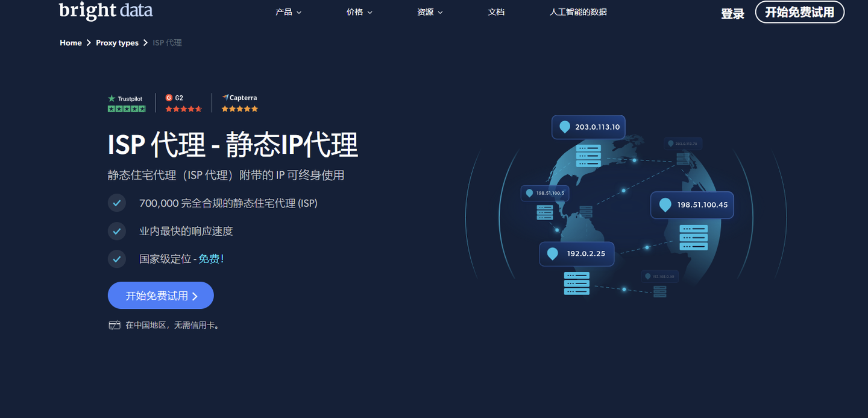Click location pin in 203.0.113.10 label
Image resolution: width=868 pixels, height=418 pixels.
pyautogui.click(x=565, y=127)
